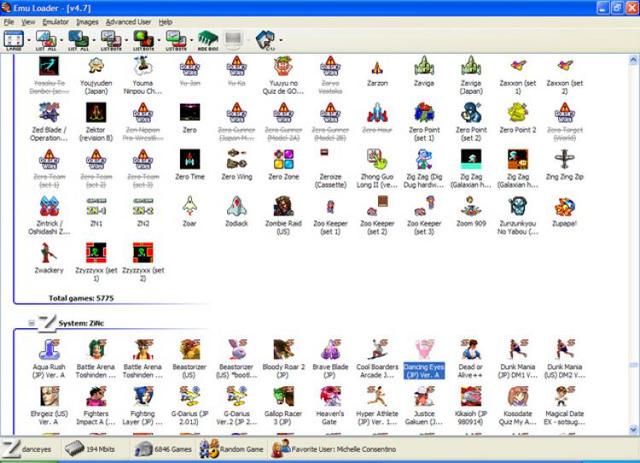
Task: Open the Emulator menu
Action: [56, 22]
